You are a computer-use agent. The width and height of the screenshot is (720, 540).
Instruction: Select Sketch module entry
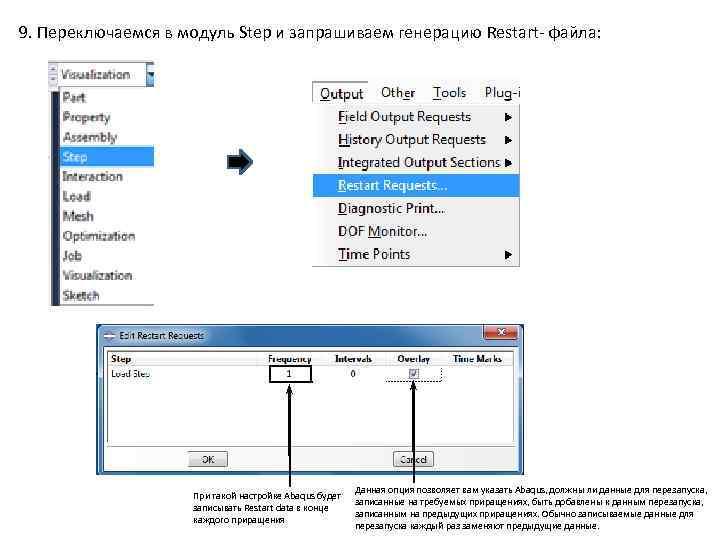(x=81, y=295)
